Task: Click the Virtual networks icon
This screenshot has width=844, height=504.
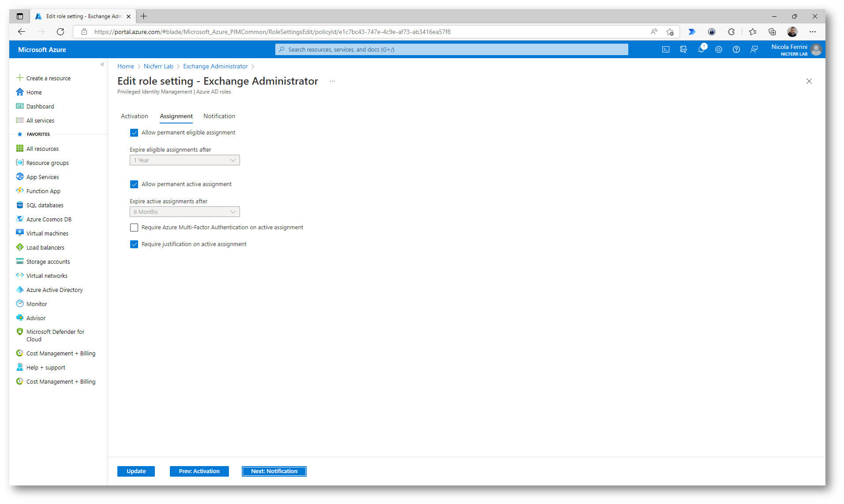Action: pos(20,276)
